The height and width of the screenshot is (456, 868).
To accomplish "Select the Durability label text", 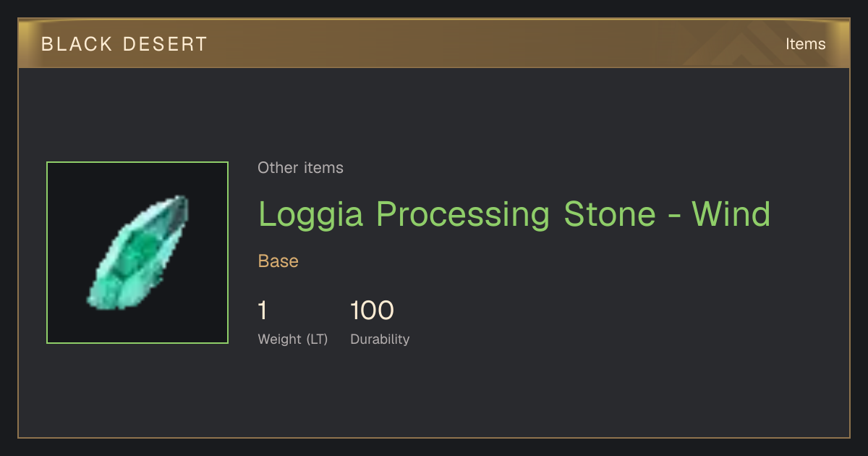I will click(x=380, y=339).
